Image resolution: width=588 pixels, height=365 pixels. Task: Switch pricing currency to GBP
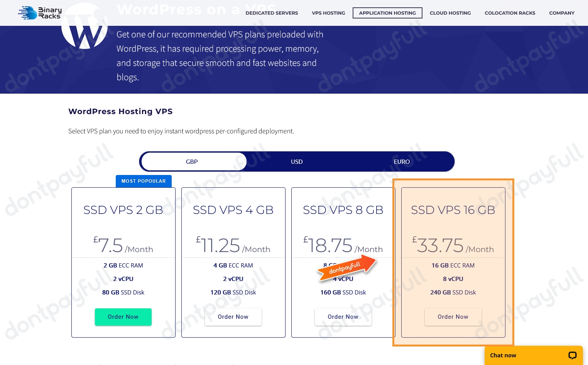click(x=192, y=162)
